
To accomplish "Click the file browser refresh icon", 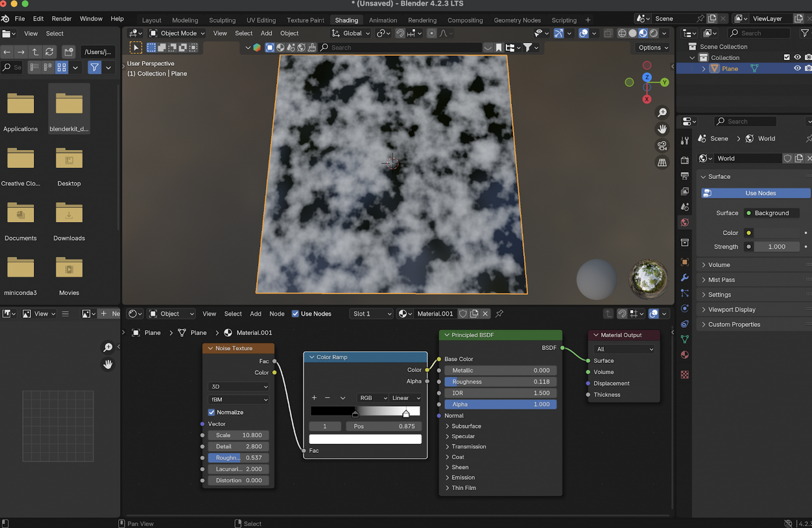I will 50,52.
